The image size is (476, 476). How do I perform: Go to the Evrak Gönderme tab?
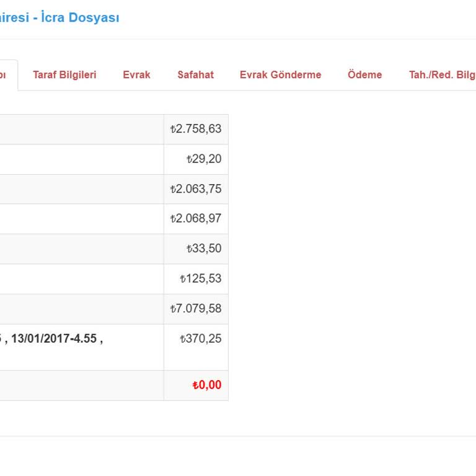click(280, 75)
